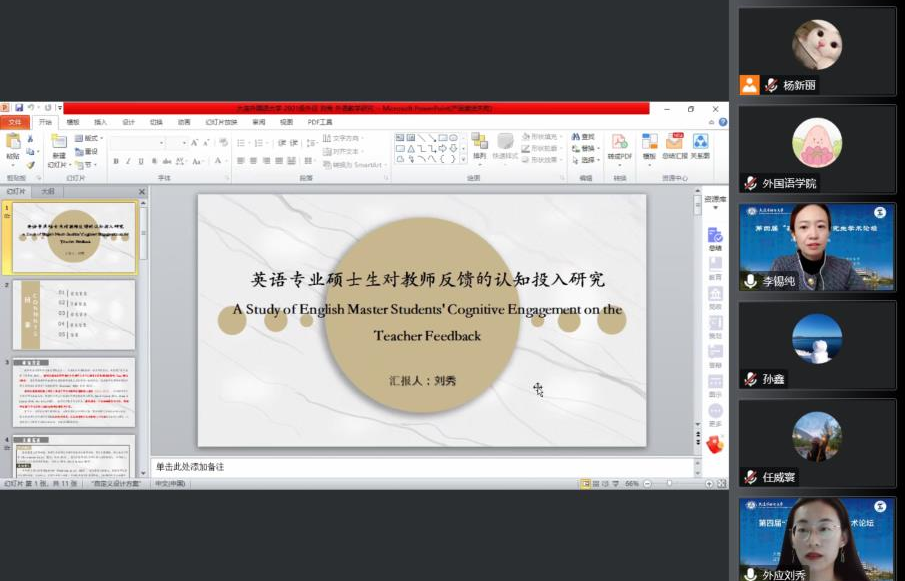The height and width of the screenshot is (581, 905).
Task: Open the Insert (插入) ribbon tab
Action: 100,122
